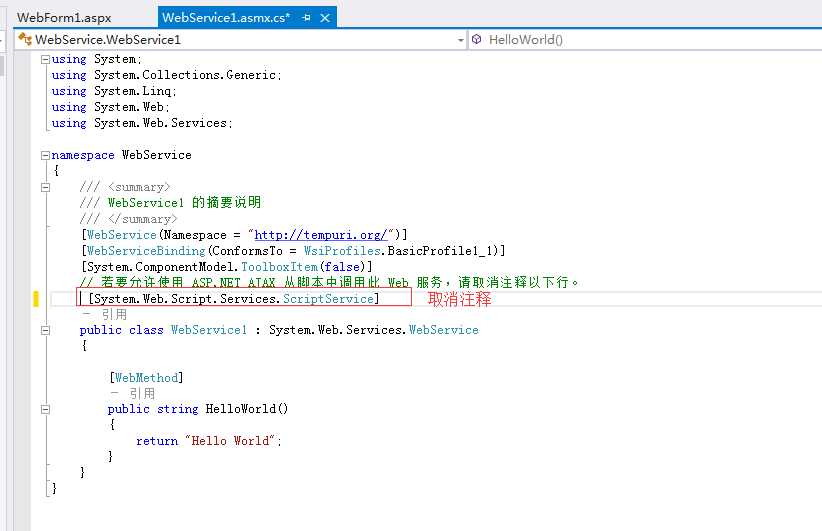Click the WebService1 summary description comment
This screenshot has height=531, width=822.
click(170, 203)
